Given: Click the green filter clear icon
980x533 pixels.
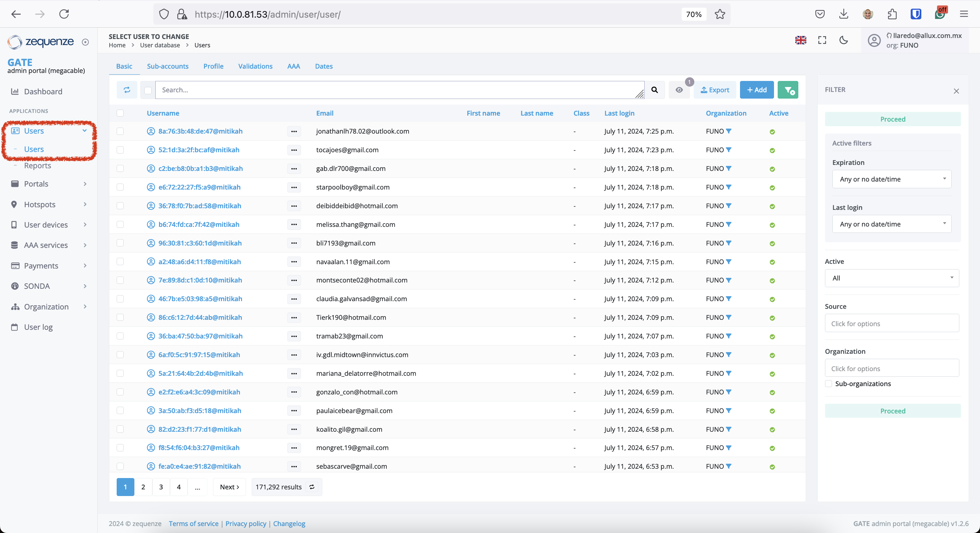Looking at the screenshot, I should pos(788,90).
